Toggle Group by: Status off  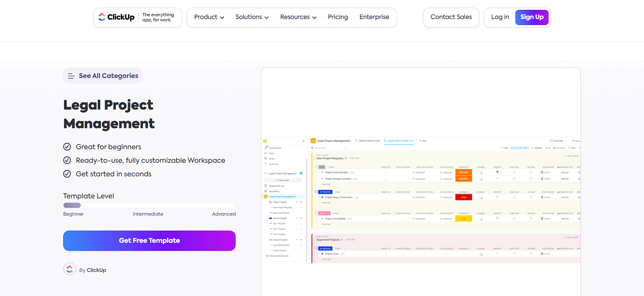(520, 148)
